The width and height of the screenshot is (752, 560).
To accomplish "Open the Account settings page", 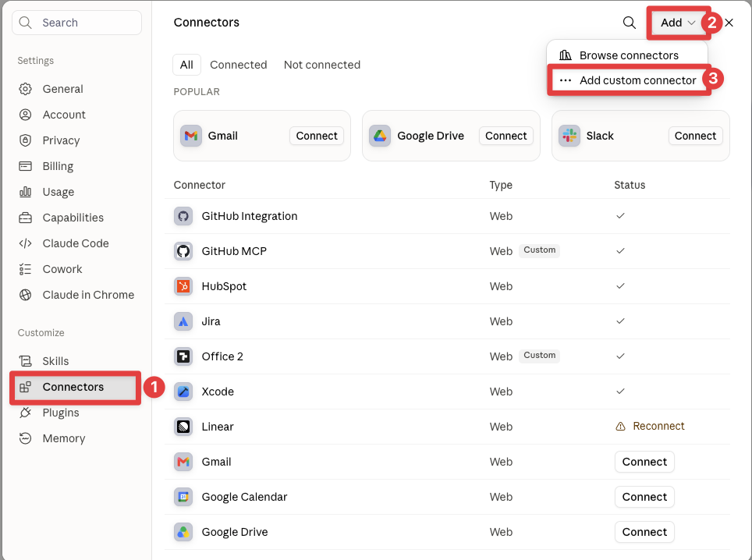I will 64,115.
